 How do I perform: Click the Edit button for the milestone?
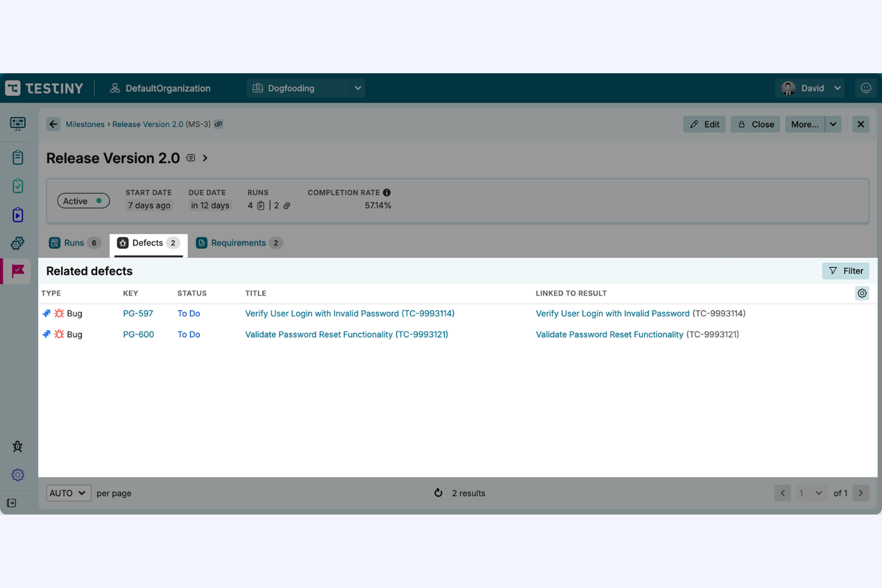click(704, 124)
